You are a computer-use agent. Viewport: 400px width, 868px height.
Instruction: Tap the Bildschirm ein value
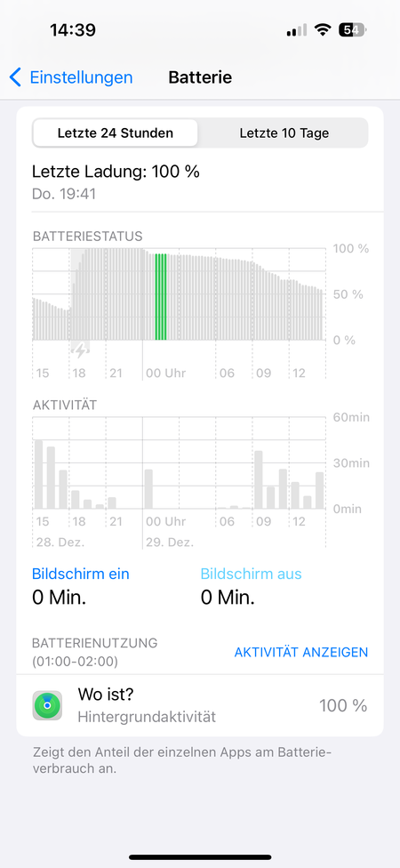(59, 598)
